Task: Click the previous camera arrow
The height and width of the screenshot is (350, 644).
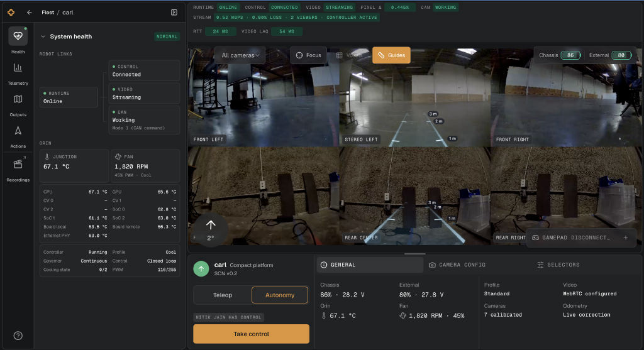Action: (x=202, y=55)
